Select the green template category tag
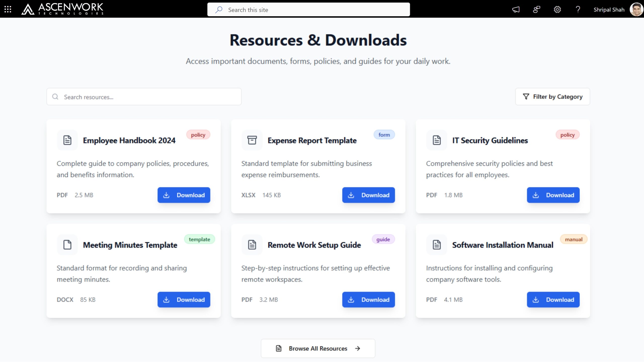644x362 pixels. (x=199, y=239)
